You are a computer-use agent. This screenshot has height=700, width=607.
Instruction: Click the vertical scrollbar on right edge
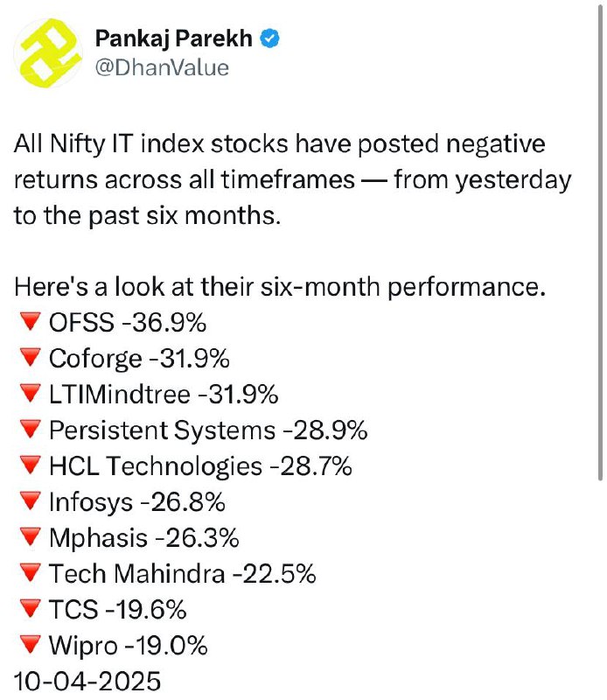600,241
